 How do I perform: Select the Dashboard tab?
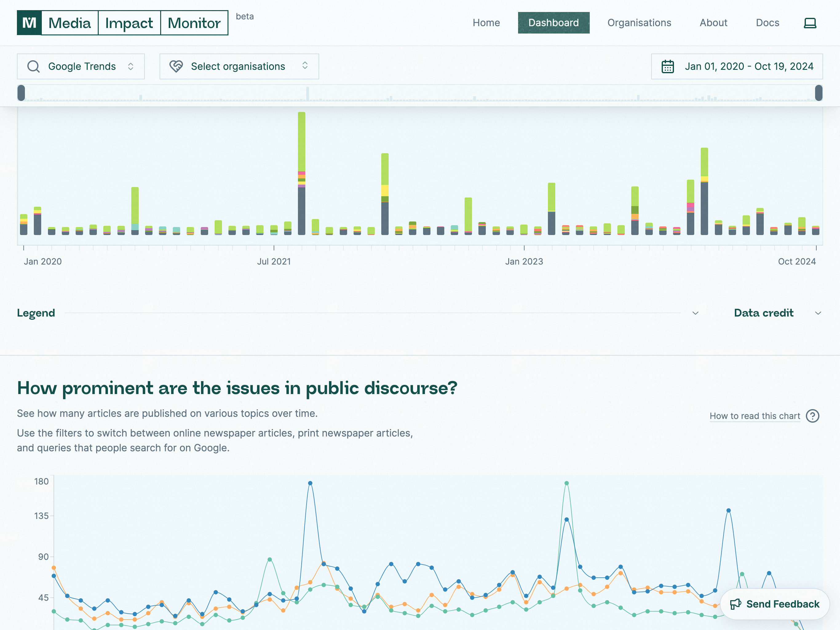coord(554,23)
